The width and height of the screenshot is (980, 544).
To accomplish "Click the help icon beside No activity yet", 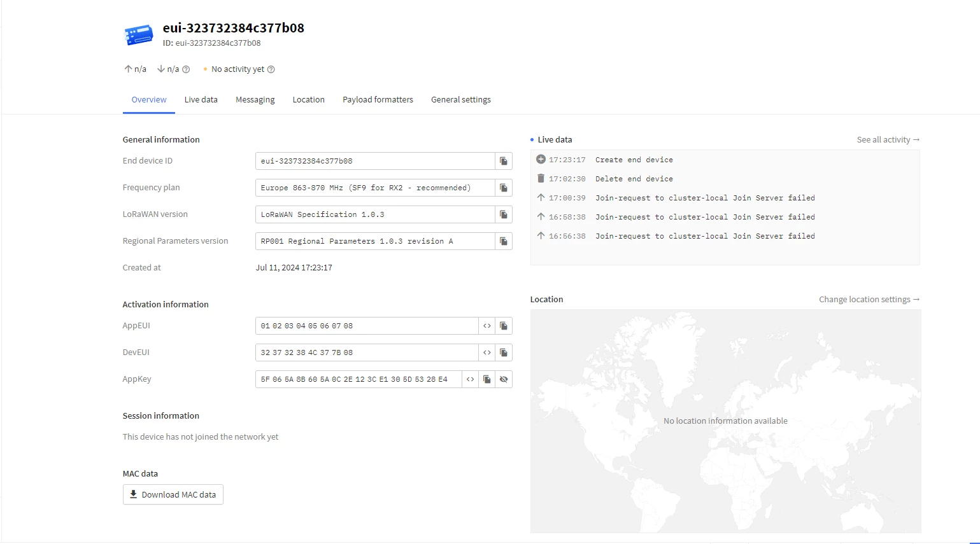I will pos(271,69).
